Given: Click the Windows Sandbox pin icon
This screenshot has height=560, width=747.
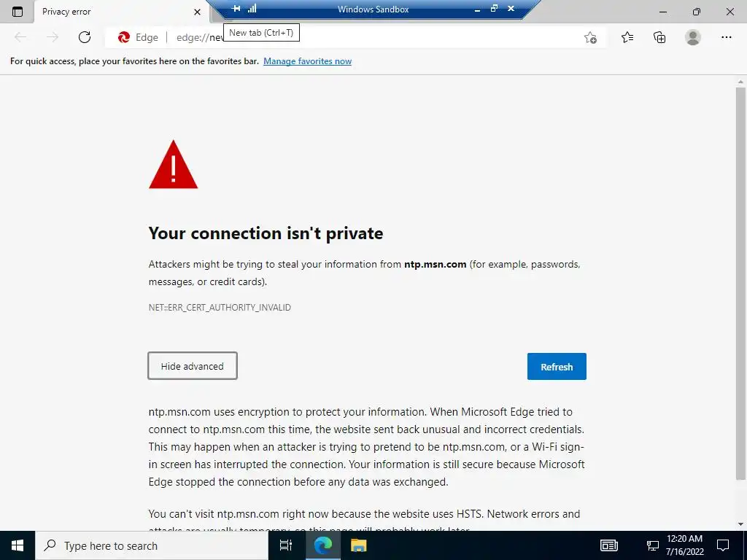Looking at the screenshot, I should tap(236, 9).
